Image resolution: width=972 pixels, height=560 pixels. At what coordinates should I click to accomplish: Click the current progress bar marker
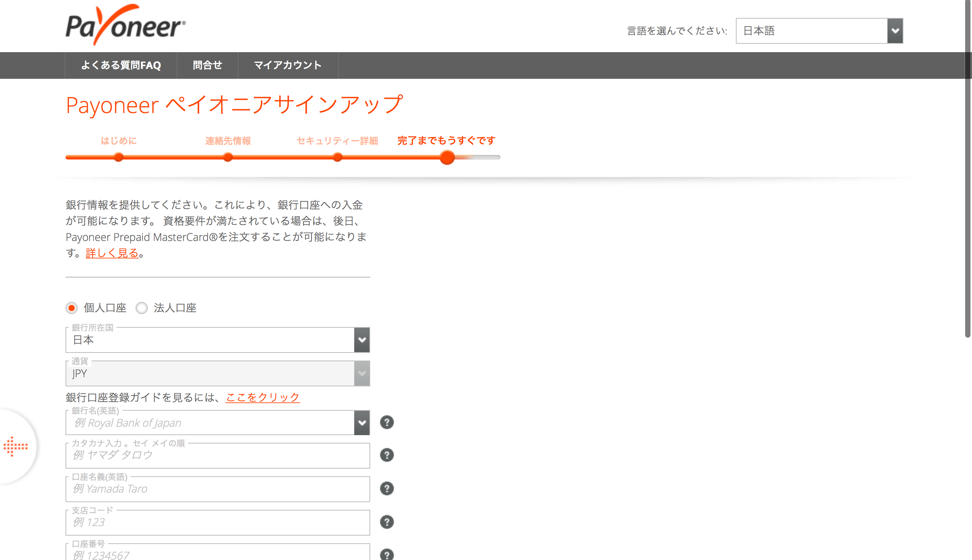click(447, 157)
